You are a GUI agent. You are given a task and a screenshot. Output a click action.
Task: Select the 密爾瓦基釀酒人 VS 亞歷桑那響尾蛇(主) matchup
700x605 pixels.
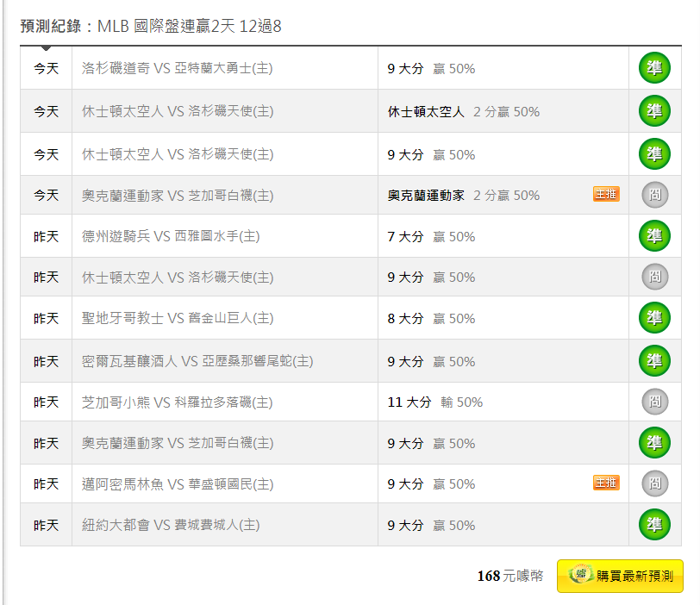pos(197,361)
